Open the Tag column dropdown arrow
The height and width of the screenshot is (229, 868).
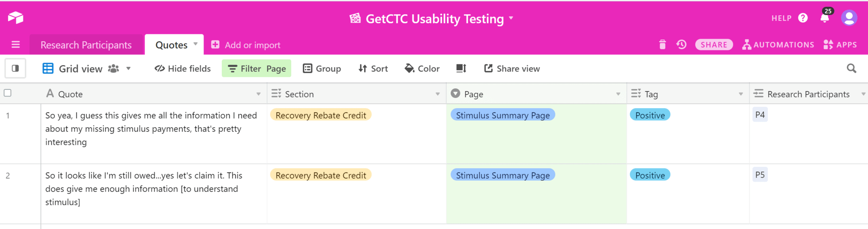(x=741, y=94)
